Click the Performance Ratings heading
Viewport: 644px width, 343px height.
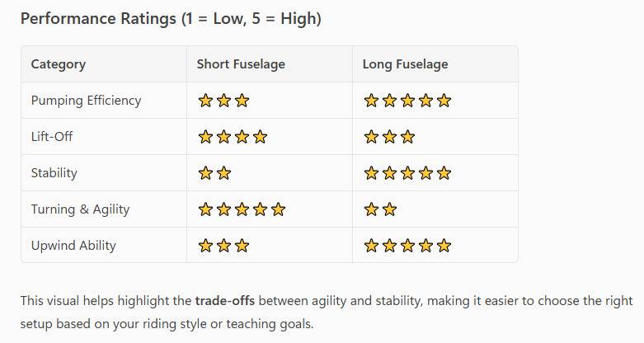tap(171, 18)
